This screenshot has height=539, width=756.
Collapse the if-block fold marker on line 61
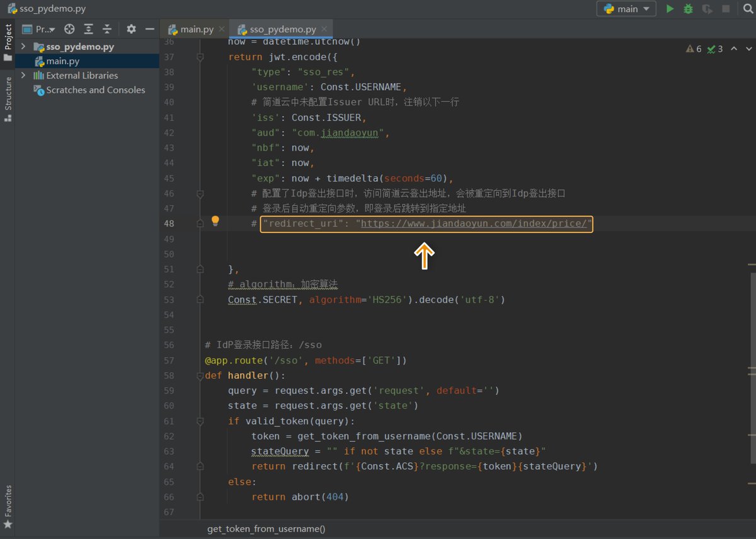click(x=200, y=421)
